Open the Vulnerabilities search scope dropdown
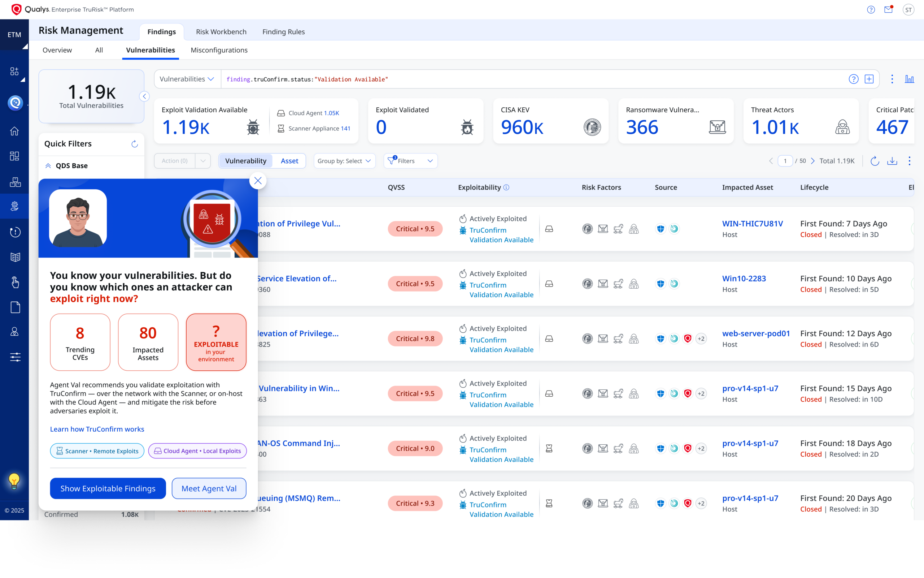 [x=187, y=79]
